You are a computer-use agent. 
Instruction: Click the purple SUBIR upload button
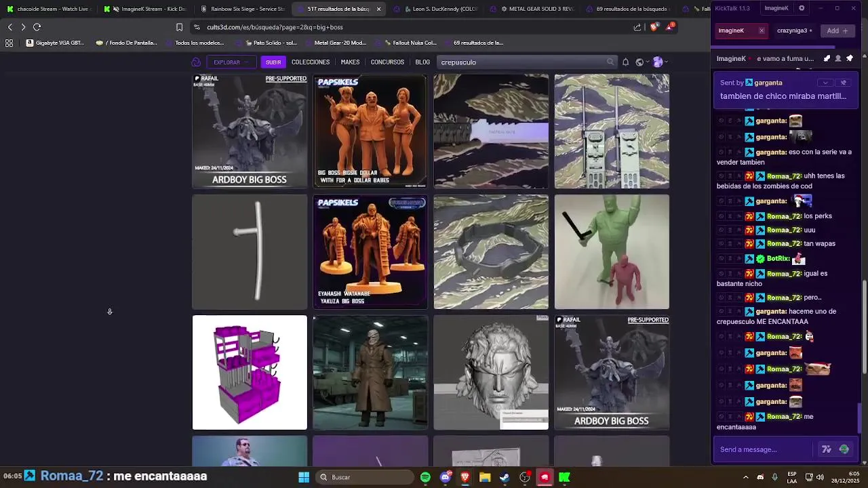(x=273, y=62)
